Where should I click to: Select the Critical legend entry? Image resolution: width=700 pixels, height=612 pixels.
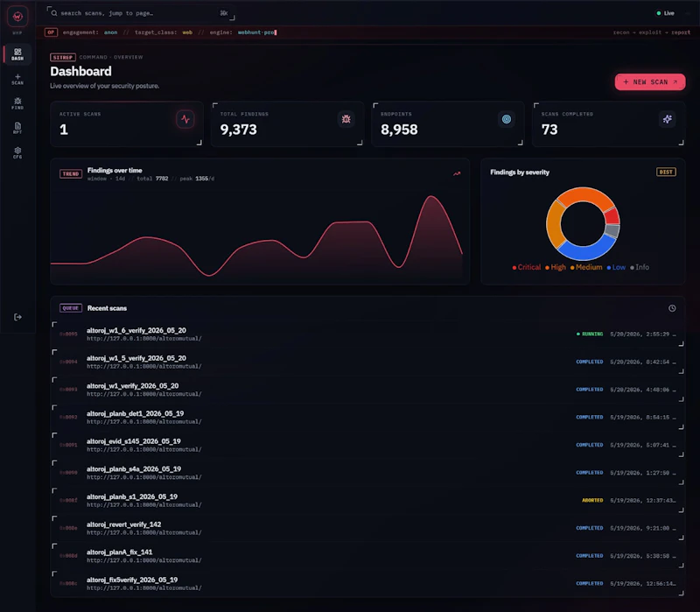527,267
